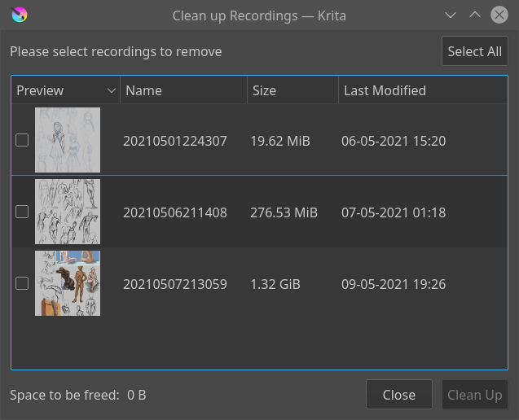Sort by the Size column header
This screenshot has width=519, height=420.
click(293, 90)
